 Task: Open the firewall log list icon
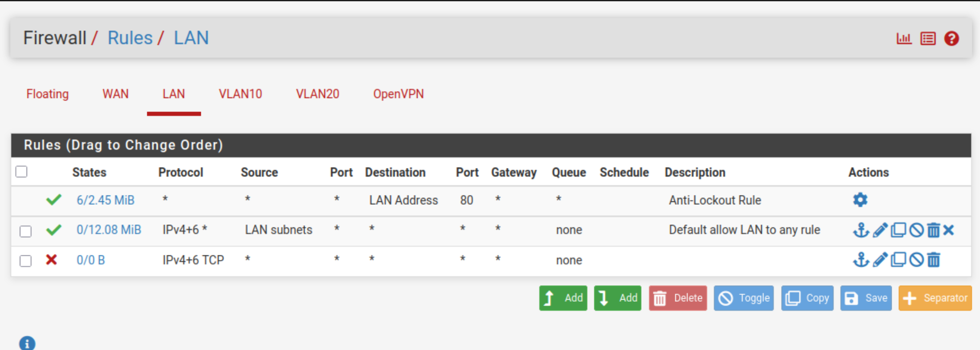click(x=928, y=38)
